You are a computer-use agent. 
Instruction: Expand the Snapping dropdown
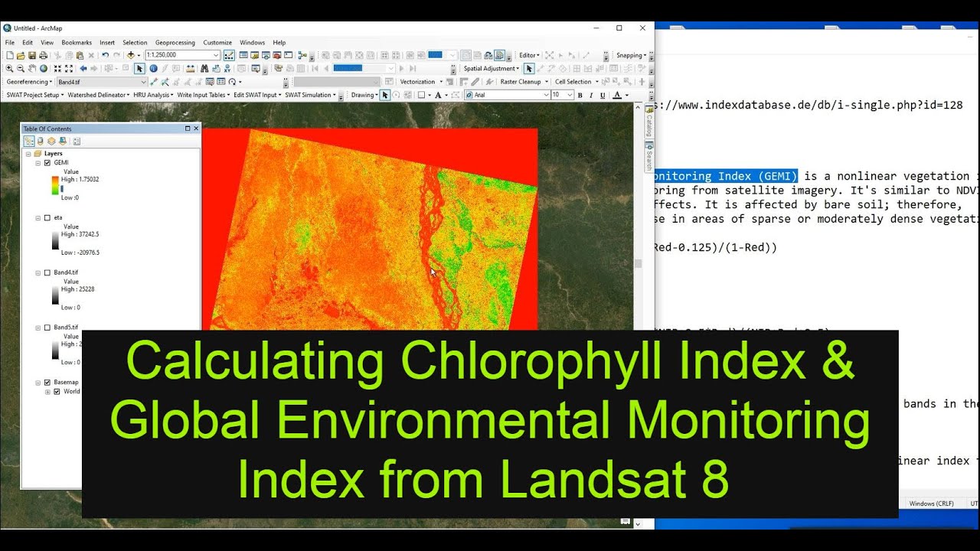click(631, 55)
